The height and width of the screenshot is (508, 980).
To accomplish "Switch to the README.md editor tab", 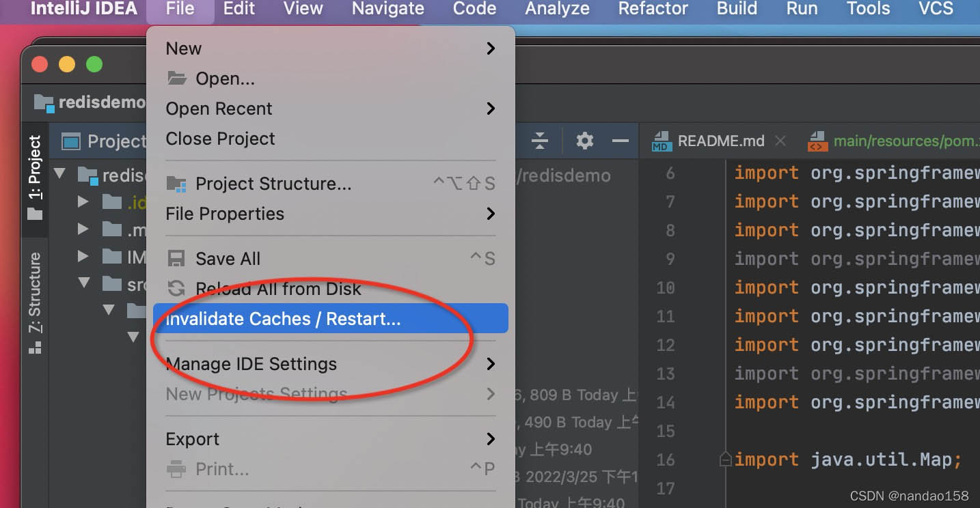I will point(719,141).
